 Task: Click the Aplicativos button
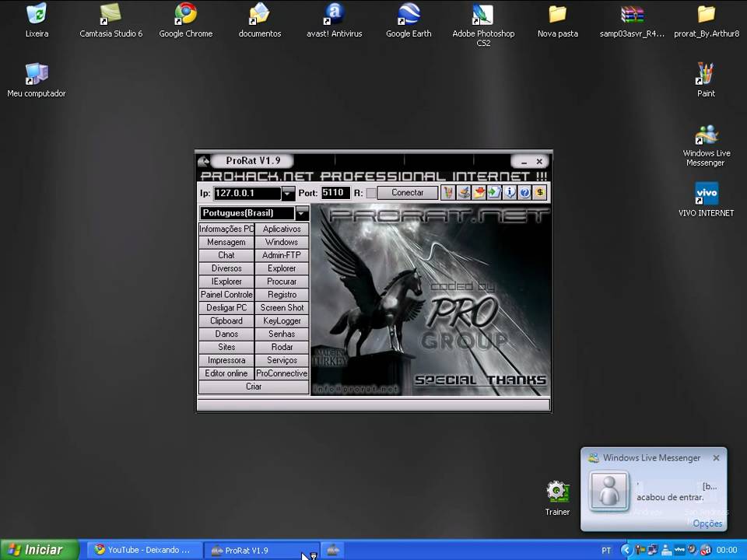coord(282,229)
